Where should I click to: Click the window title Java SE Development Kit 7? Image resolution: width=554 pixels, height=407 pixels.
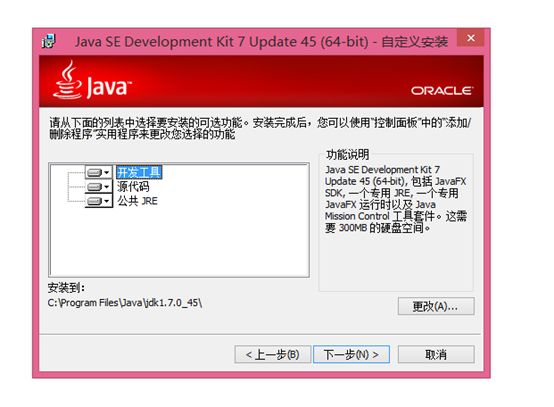point(261,42)
